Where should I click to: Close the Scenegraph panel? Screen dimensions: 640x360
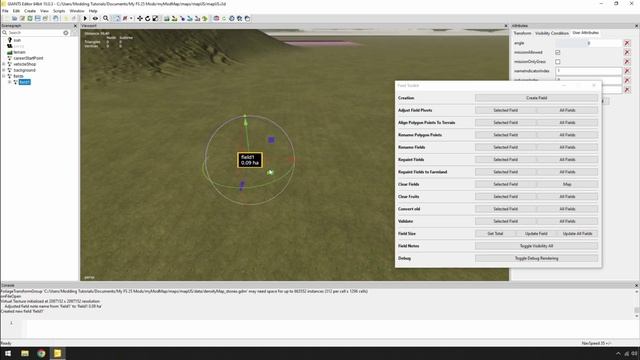(75, 26)
